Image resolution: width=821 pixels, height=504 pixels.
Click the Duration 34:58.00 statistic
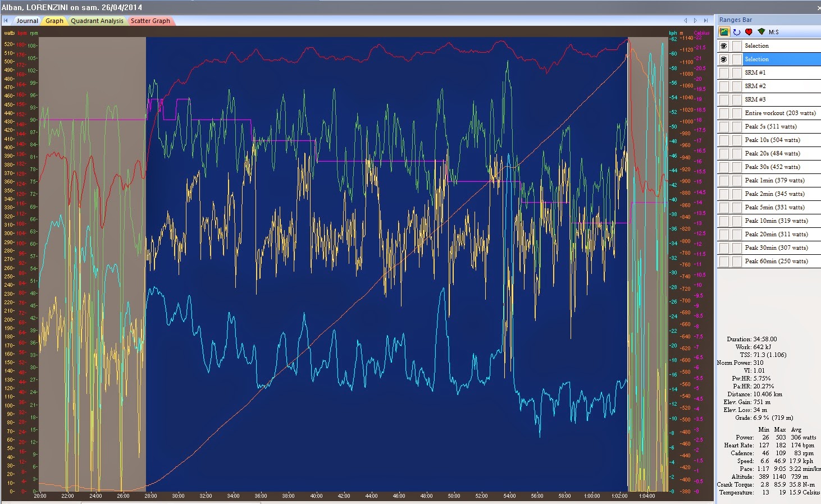tap(752, 340)
